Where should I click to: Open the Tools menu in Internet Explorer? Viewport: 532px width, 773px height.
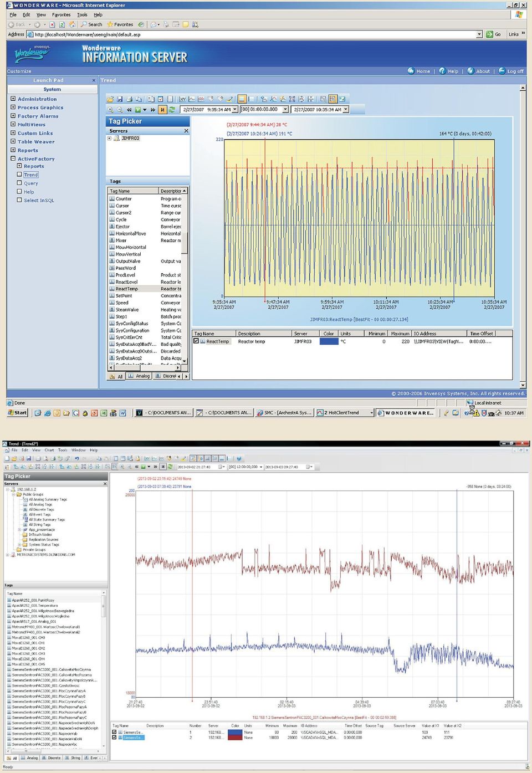[82, 15]
